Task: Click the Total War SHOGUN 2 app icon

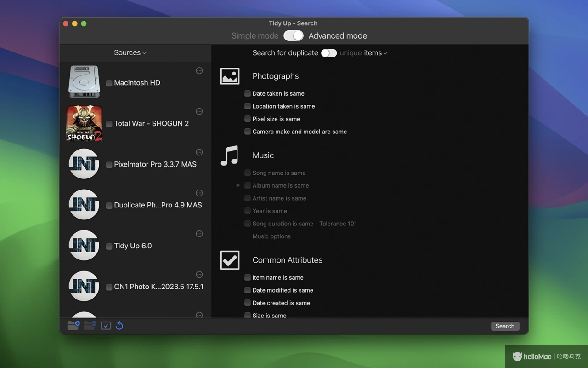Action: point(84,123)
